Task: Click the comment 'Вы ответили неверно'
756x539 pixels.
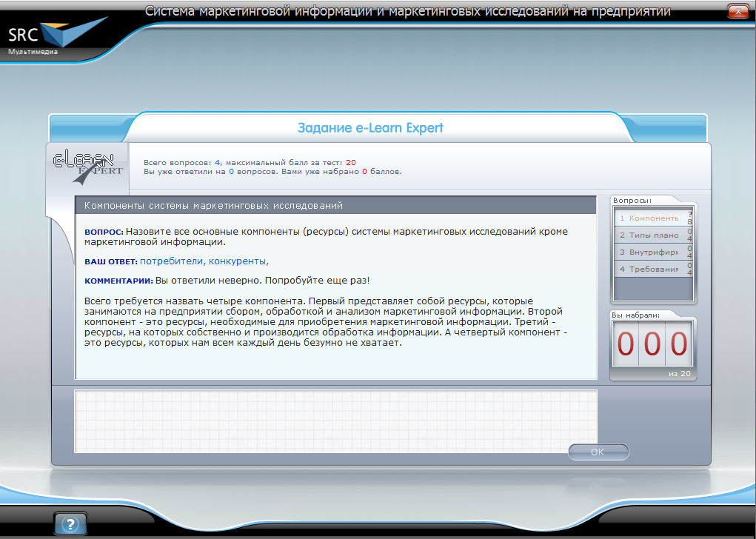Action: point(209,280)
